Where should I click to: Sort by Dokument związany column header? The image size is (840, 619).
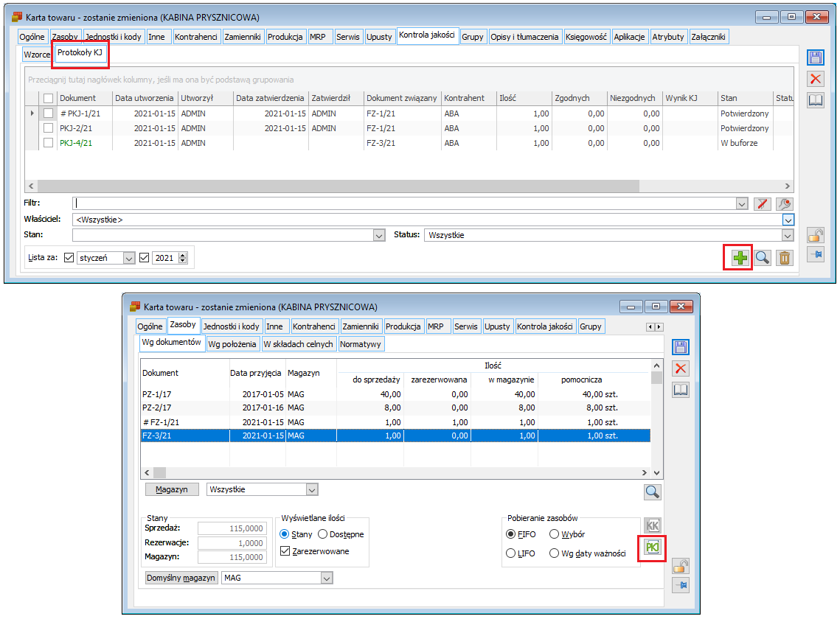pyautogui.click(x=402, y=99)
